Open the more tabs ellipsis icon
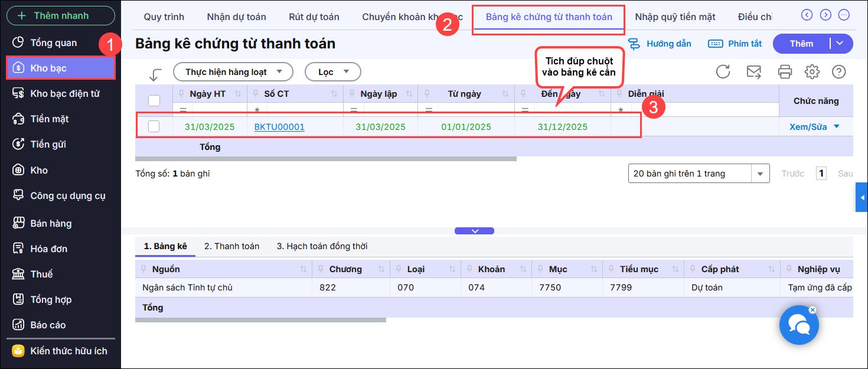Screen dimensions: 868x369 click(x=844, y=15)
